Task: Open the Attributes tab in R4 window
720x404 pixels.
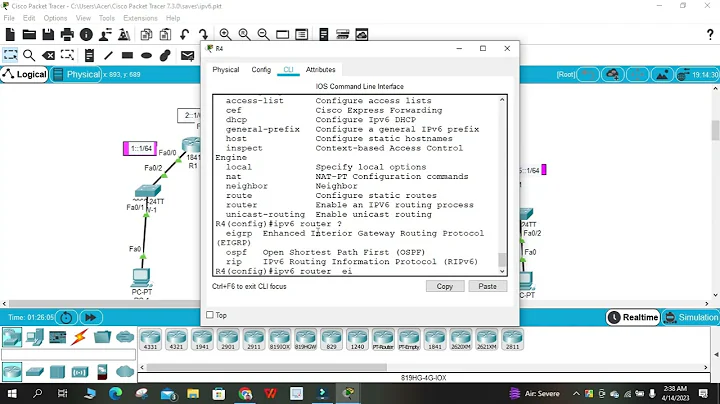Action: click(x=321, y=70)
